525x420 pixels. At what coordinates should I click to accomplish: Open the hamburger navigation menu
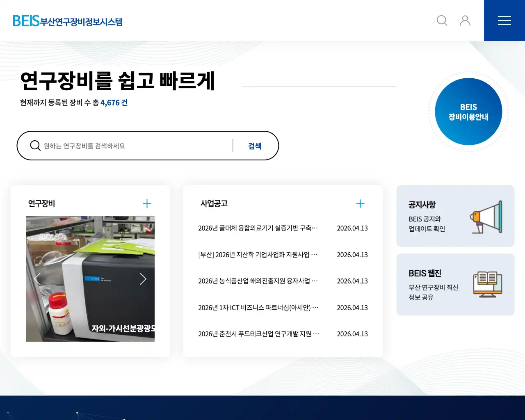504,21
